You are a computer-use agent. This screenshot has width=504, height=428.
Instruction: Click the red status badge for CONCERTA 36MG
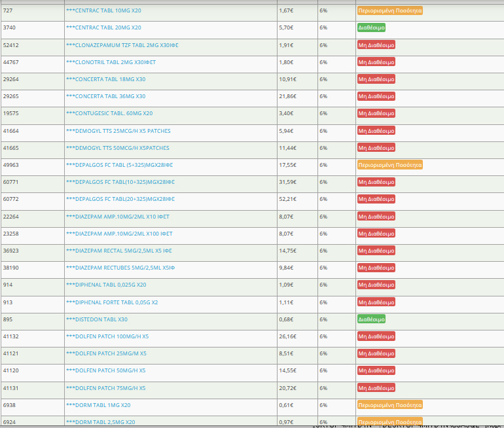click(376, 96)
